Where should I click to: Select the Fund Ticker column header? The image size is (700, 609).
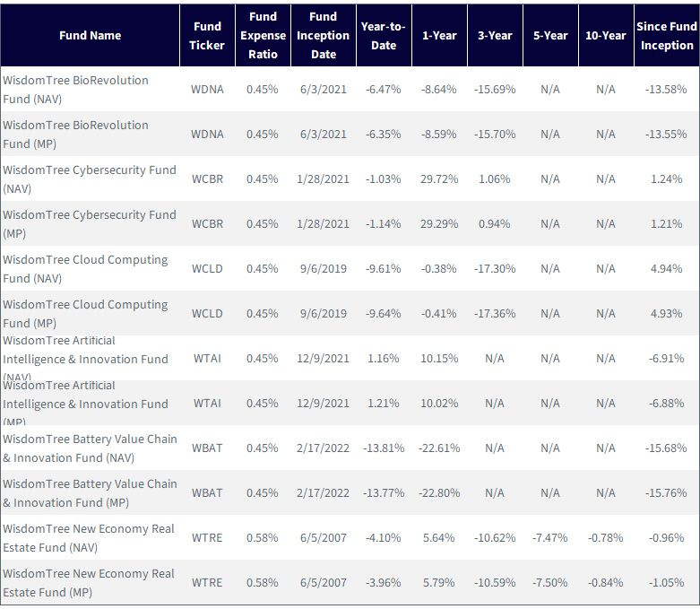pos(207,36)
